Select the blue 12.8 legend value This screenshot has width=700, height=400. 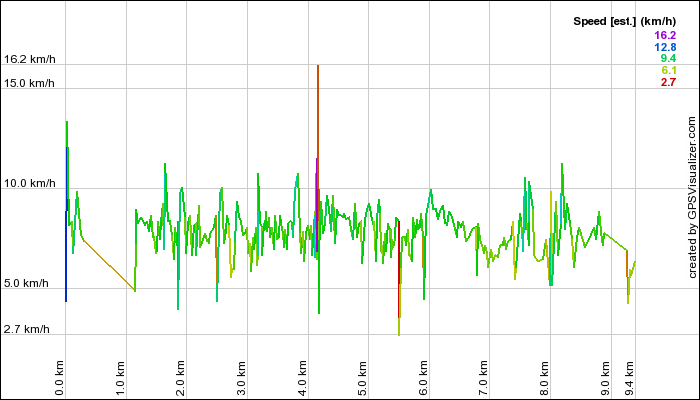point(665,47)
